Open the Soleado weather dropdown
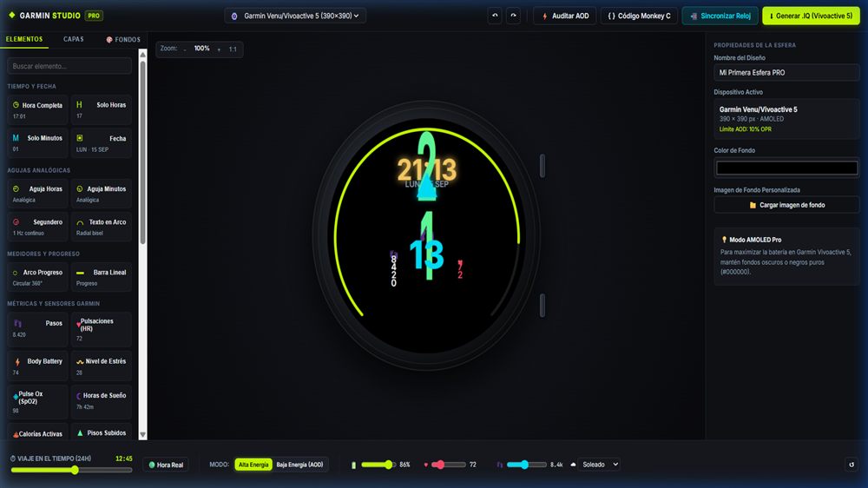This screenshot has width=868, height=488. coord(599,465)
